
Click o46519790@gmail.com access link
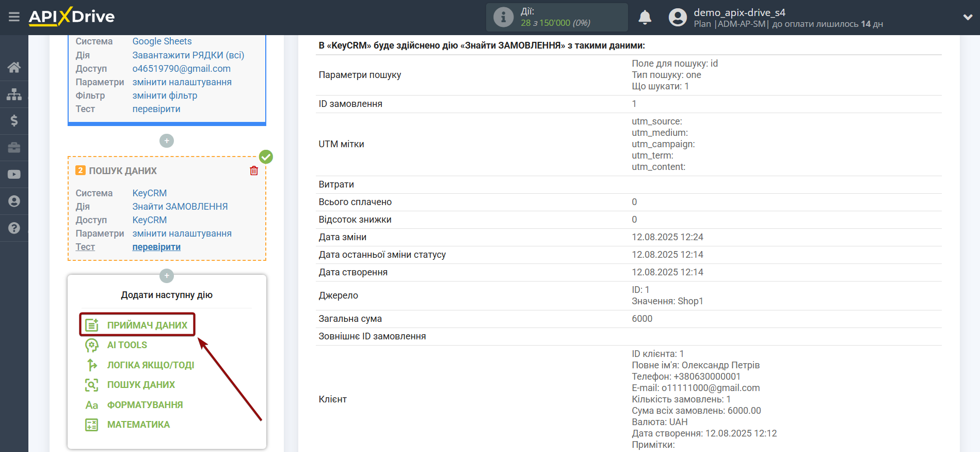pyautogui.click(x=182, y=69)
